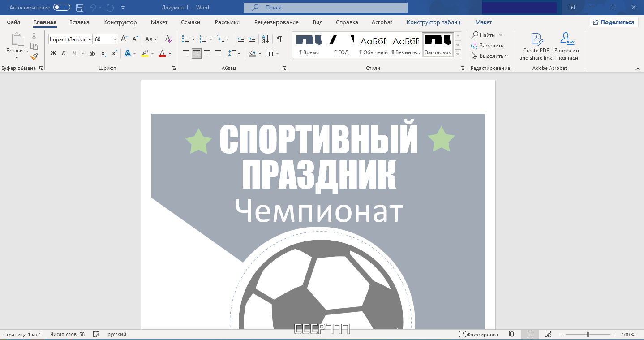Click the Поиск search field
The width and height of the screenshot is (644, 340).
[x=326, y=8]
